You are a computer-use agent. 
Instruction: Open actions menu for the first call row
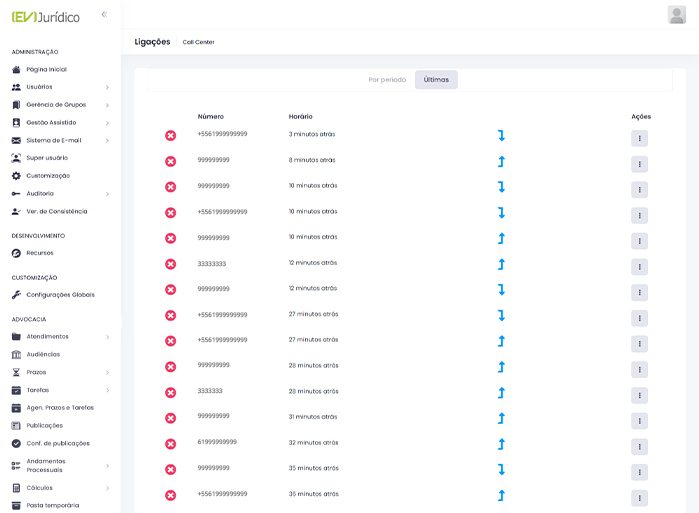click(639, 138)
